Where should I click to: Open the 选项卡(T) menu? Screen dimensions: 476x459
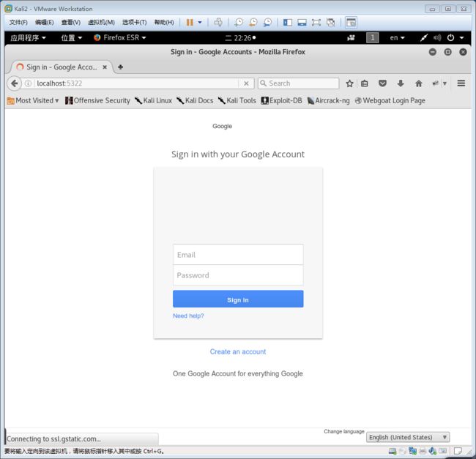click(x=134, y=23)
